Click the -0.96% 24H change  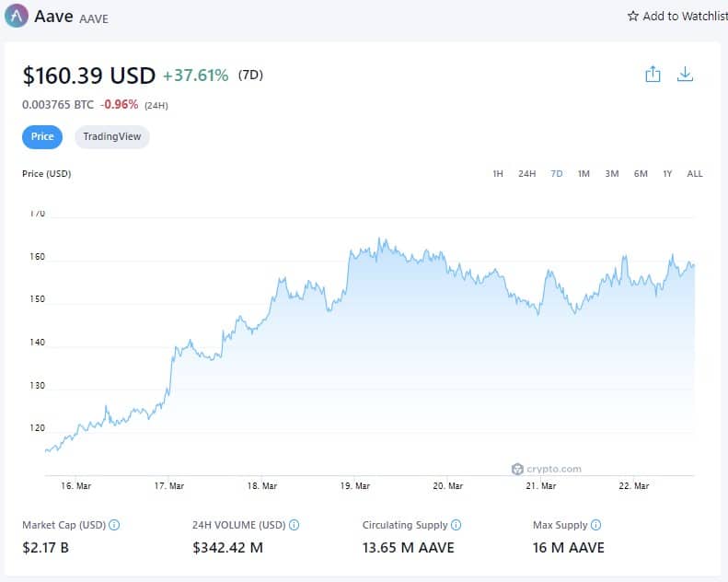(120, 104)
